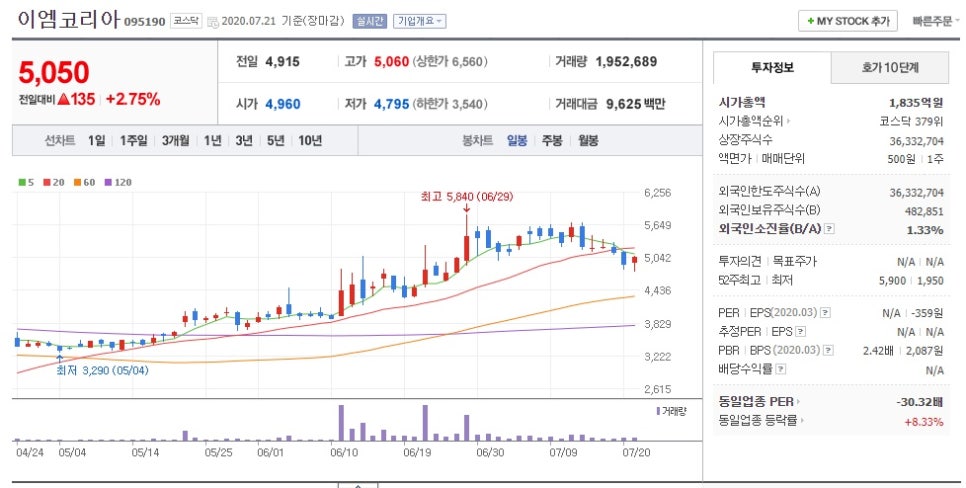Click the 시가총액 value 1,835억원
The height and width of the screenshot is (488, 966).
click(x=915, y=103)
